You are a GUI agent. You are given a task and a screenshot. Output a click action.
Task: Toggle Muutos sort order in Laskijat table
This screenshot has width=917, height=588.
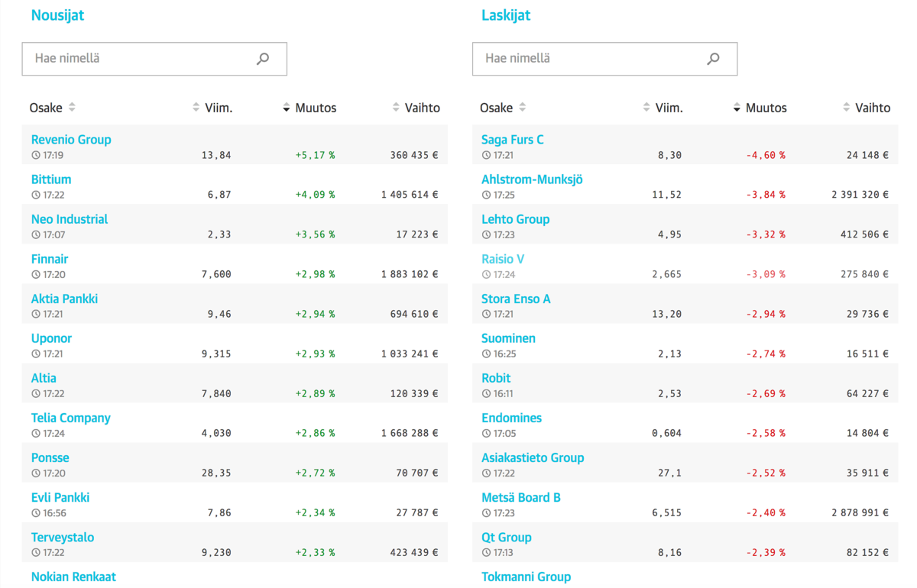(760, 108)
